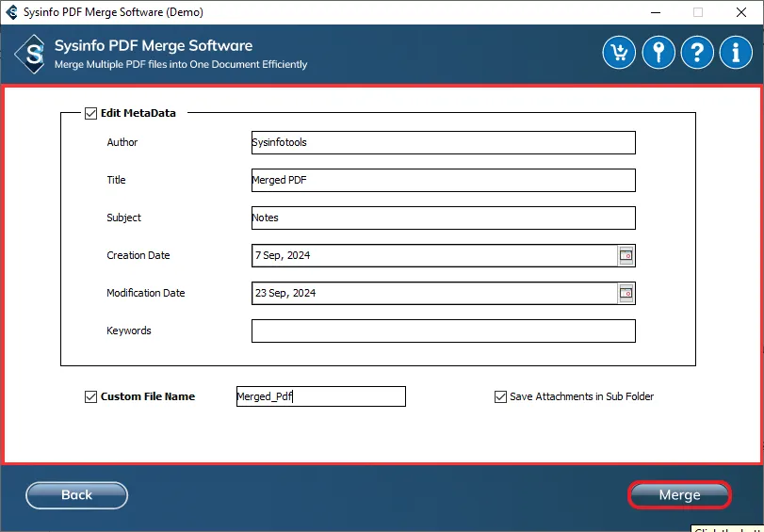This screenshot has height=532, width=764.
Task: Click the Creation Date field showing 7 Sep, 2024
Action: 433,255
